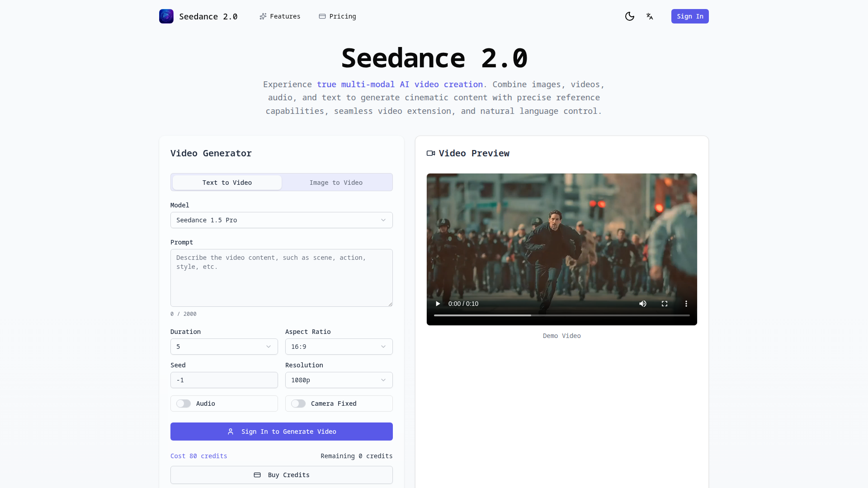Screen dimensions: 868x488
Task: Click the Buy Credits button
Action: 281,475
